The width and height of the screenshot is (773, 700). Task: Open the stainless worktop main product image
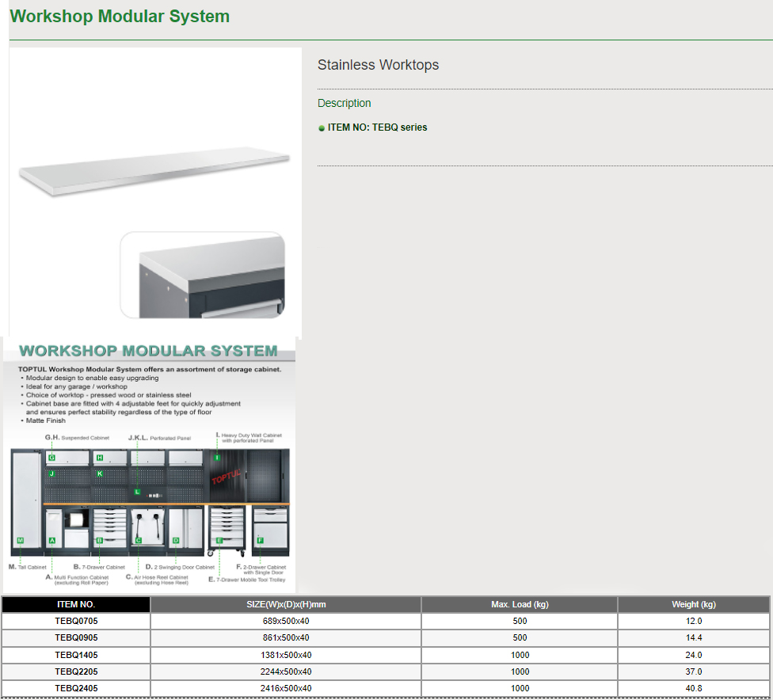(154, 168)
